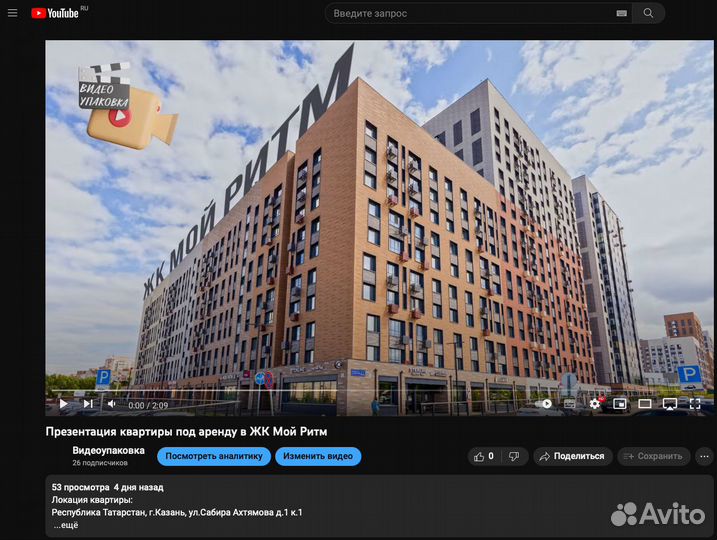Cast video to a TV device
Screen dimensions: 717x540
[x=670, y=404]
